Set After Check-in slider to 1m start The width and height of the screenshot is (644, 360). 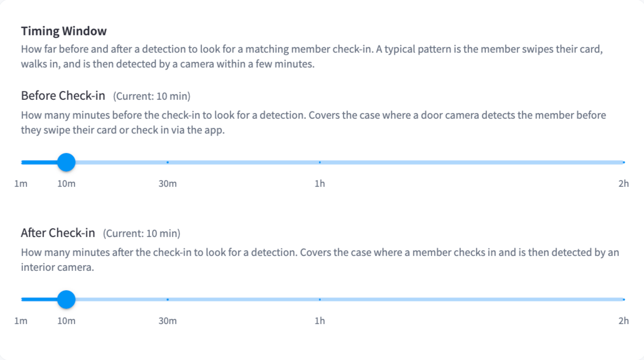(21, 300)
